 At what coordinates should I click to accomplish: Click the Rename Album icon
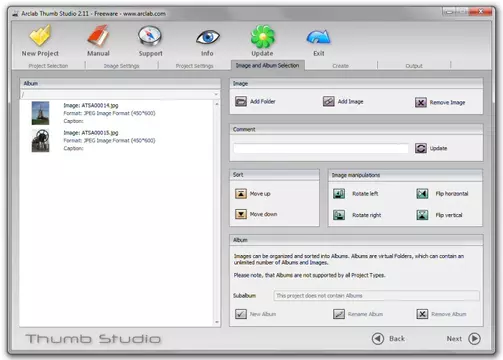point(339,314)
